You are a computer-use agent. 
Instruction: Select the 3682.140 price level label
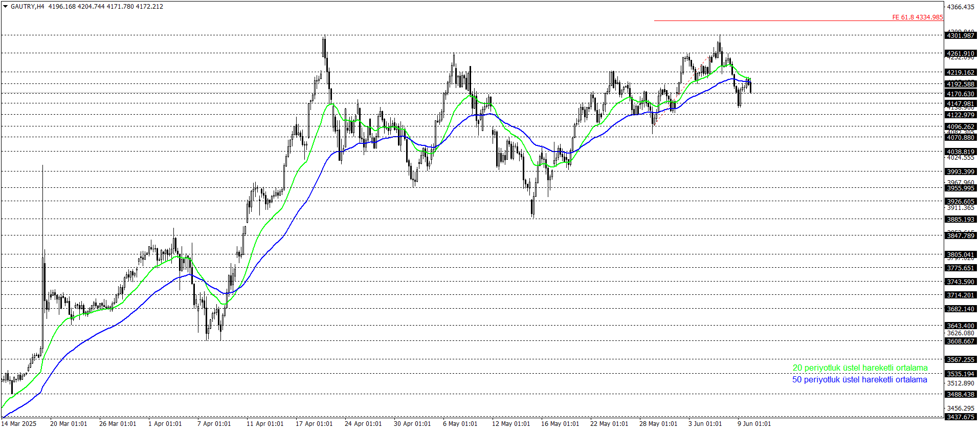(x=961, y=309)
